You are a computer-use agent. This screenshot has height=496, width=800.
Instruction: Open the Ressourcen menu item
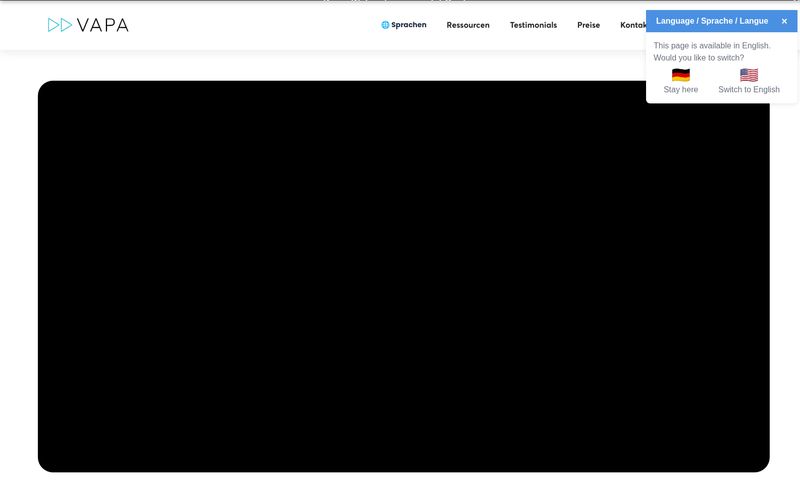coord(468,25)
